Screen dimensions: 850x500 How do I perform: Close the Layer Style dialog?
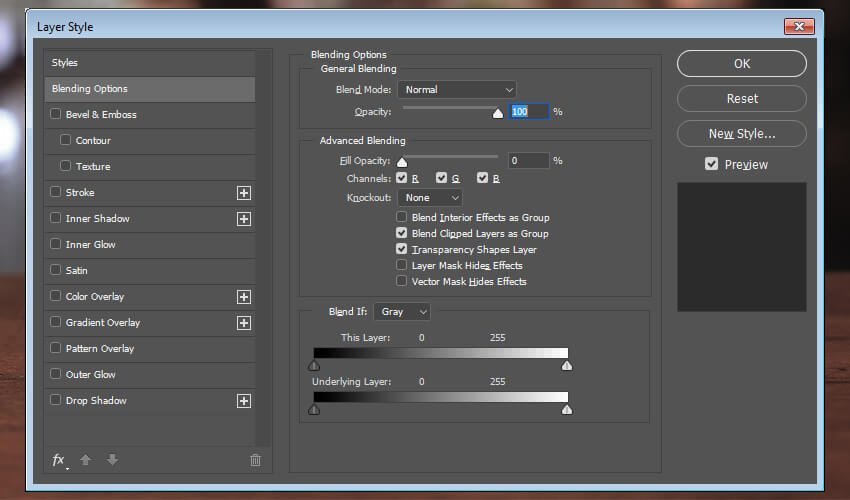click(x=799, y=26)
